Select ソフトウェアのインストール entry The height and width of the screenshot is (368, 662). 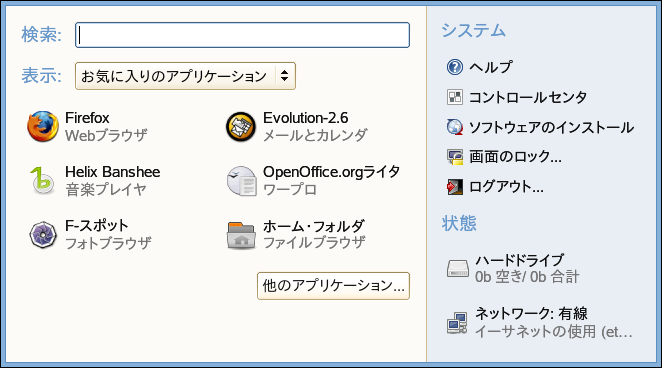(x=551, y=127)
